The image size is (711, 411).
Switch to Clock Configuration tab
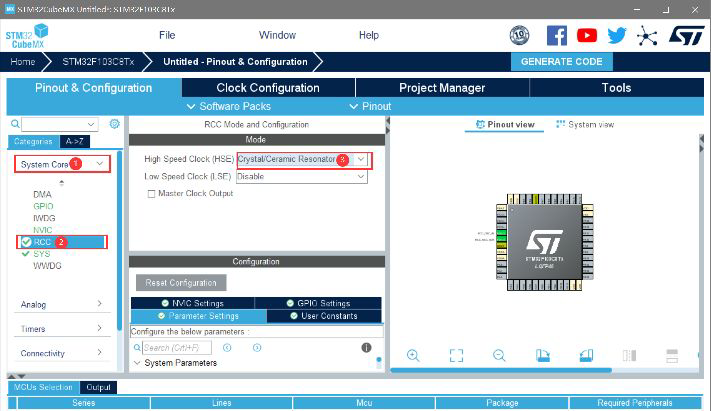[268, 88]
